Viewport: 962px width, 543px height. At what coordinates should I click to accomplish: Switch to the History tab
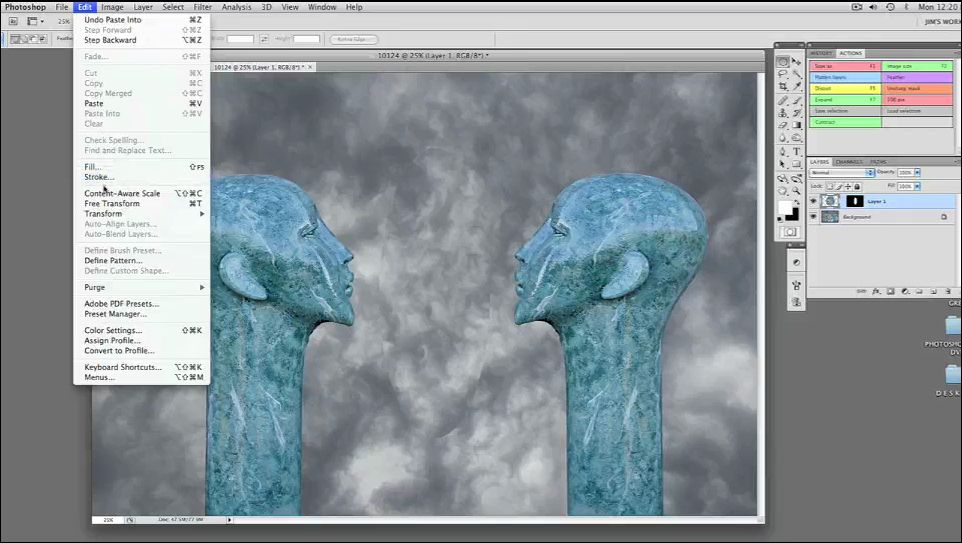tap(822, 53)
